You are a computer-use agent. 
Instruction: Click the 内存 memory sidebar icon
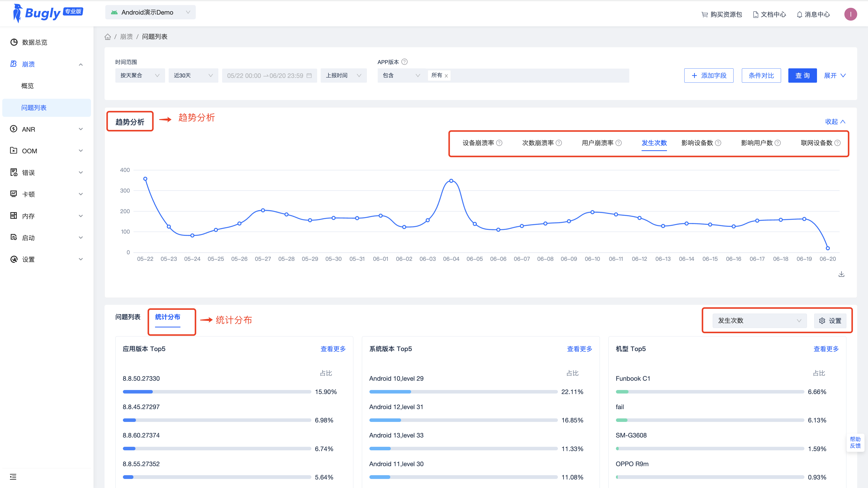tap(14, 216)
